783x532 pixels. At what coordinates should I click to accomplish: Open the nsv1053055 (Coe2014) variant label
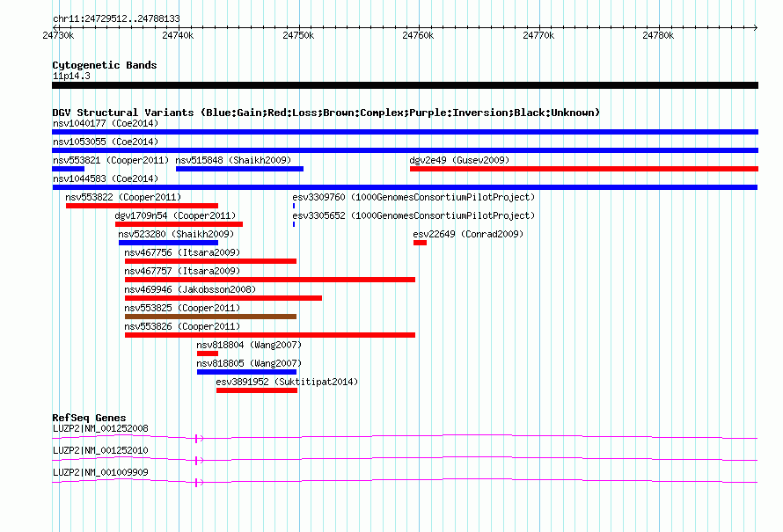point(106,142)
